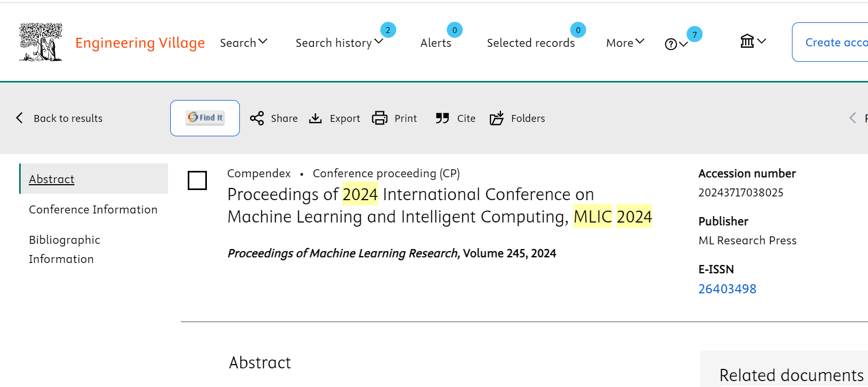The image size is (868, 387).
Task: Click the Related documents heading
Action: [791, 375]
